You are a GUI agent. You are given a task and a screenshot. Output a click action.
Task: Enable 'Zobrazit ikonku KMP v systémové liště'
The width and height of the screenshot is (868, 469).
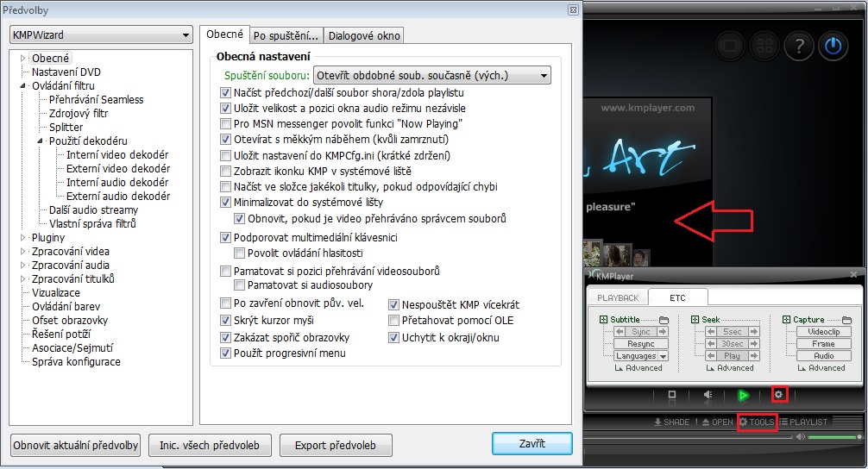[x=225, y=172]
